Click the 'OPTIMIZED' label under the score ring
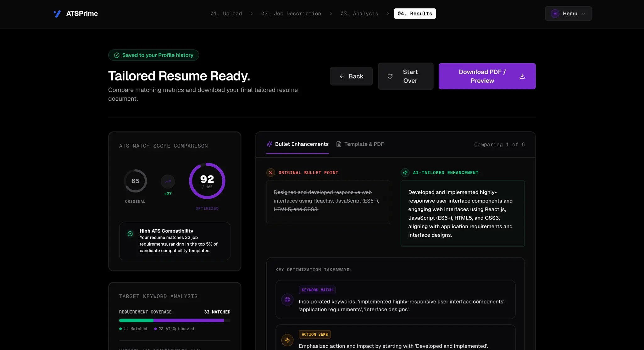This screenshot has width=644, height=350. tap(207, 208)
